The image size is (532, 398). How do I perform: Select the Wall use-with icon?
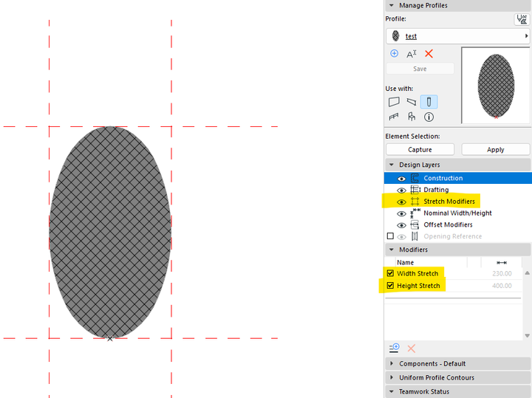[x=394, y=102]
